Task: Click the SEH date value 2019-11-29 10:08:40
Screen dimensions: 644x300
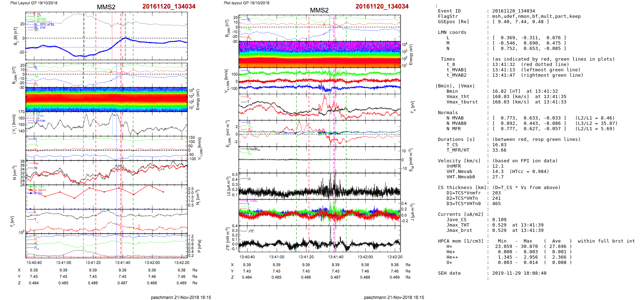Action: [519, 273]
